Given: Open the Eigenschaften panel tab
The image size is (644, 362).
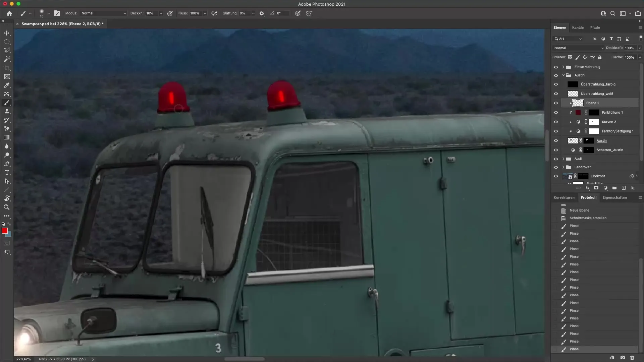Looking at the screenshot, I should click(614, 197).
